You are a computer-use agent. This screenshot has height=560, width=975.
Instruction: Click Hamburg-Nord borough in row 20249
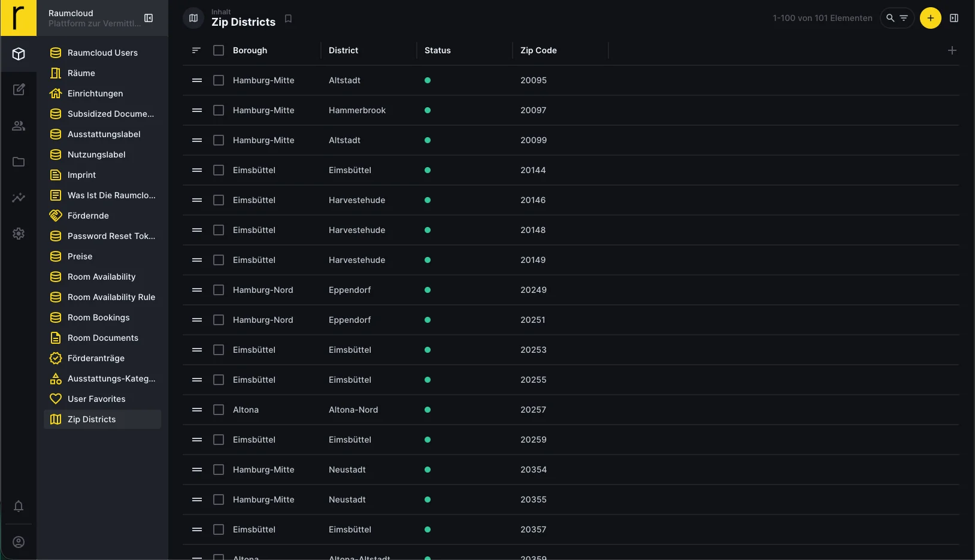[263, 290]
